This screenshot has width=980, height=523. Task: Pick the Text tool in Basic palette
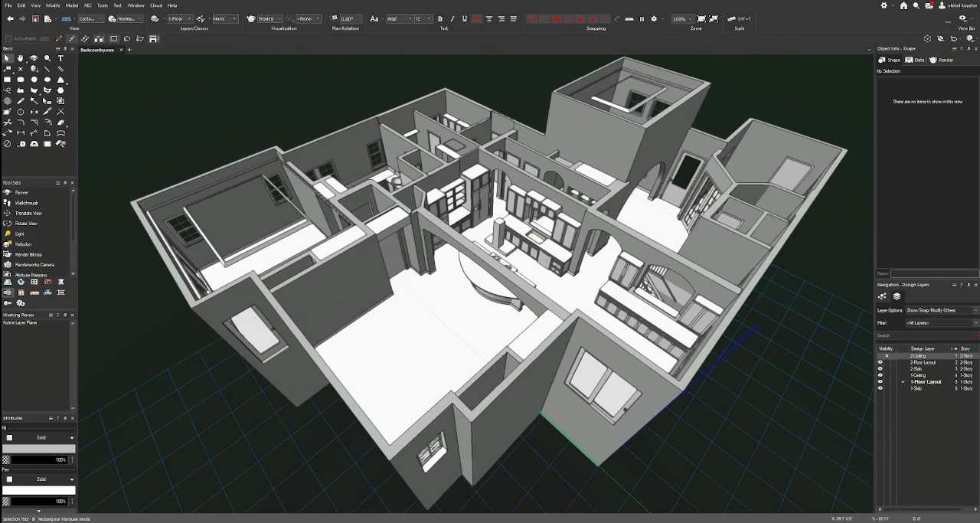(61, 58)
